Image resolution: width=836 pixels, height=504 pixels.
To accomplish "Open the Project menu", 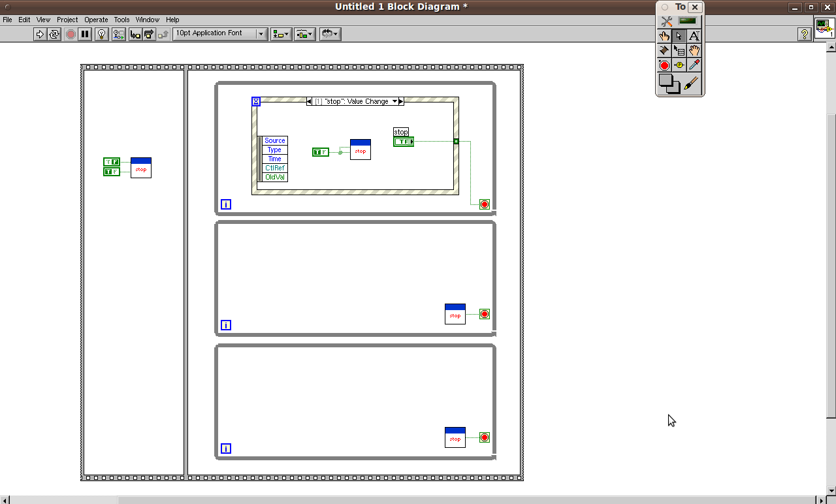I will [x=67, y=20].
